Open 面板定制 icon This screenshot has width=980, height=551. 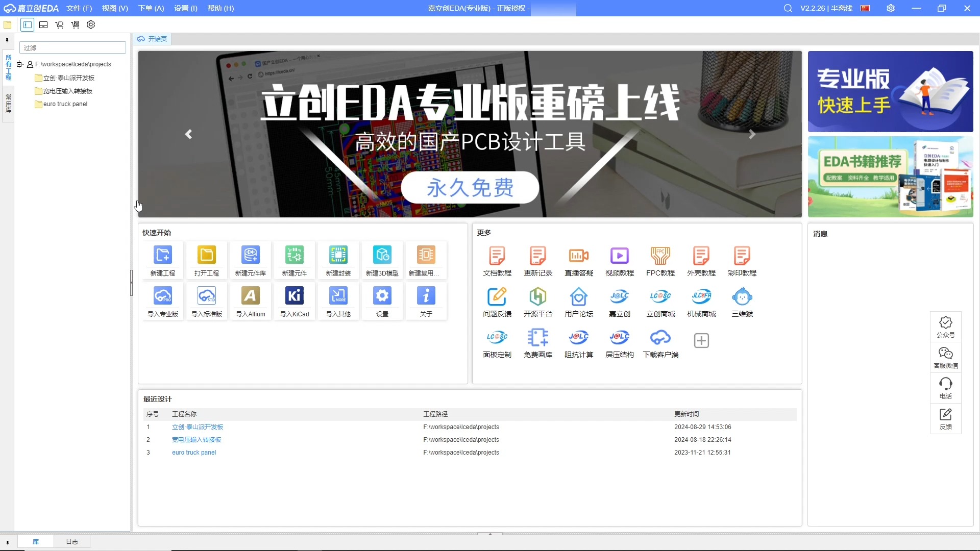[497, 337]
